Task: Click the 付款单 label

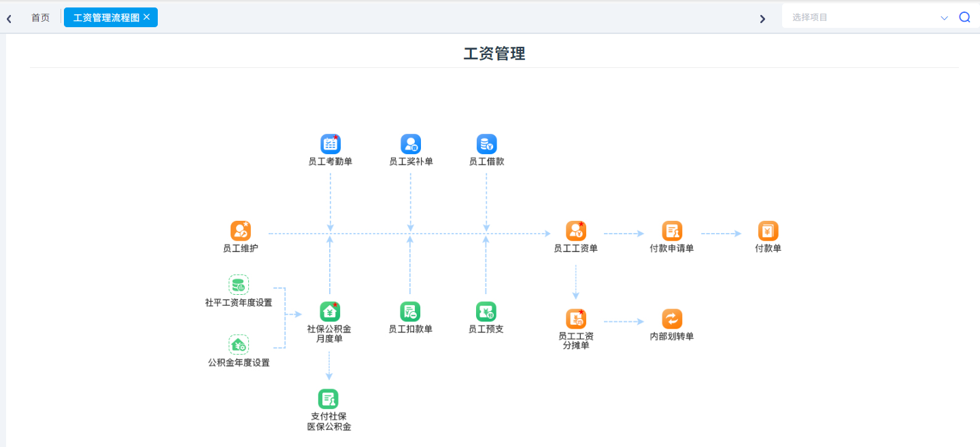Action: pyautogui.click(x=768, y=249)
